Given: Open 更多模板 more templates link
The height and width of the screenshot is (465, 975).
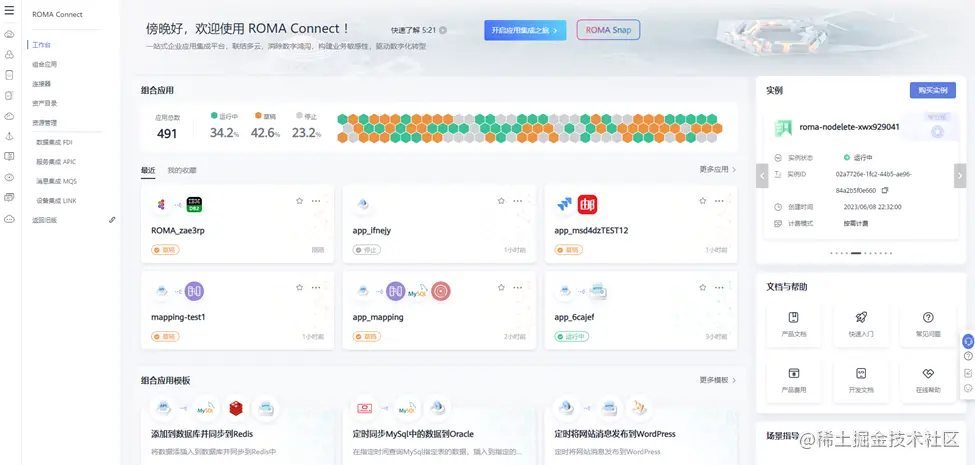Looking at the screenshot, I should pyautogui.click(x=718, y=380).
